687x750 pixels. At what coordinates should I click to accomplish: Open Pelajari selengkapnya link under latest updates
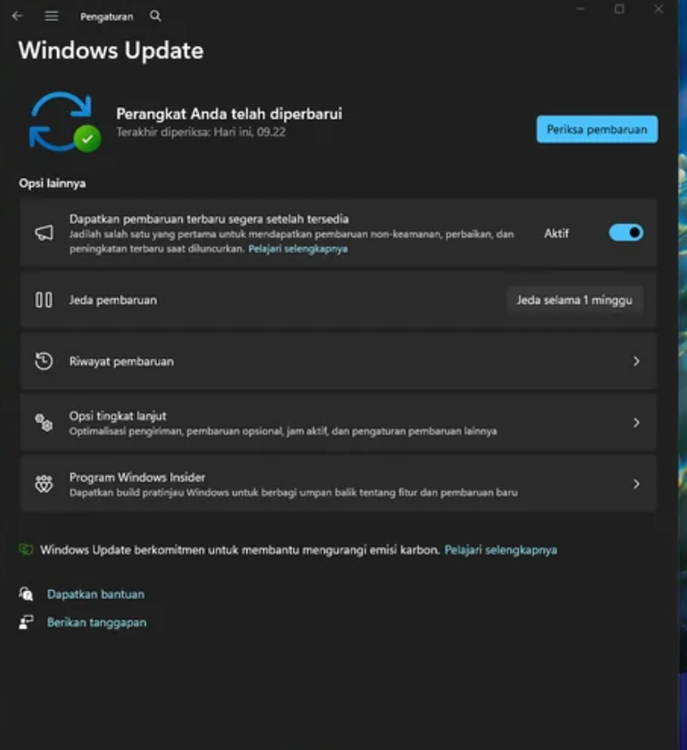coord(298,249)
